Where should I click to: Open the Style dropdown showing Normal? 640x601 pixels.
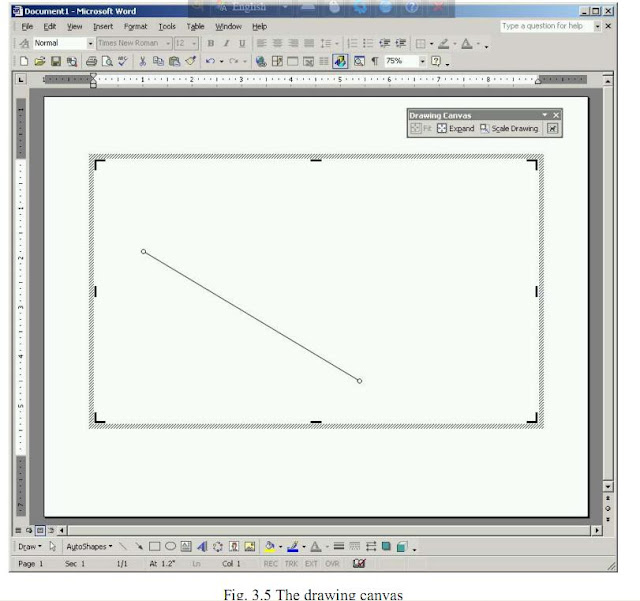tap(90, 43)
